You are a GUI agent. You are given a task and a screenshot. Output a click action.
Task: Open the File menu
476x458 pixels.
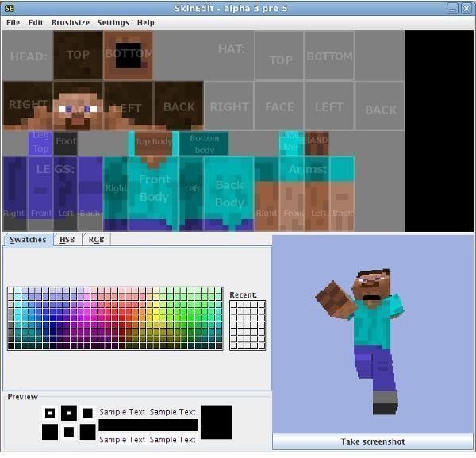point(13,23)
